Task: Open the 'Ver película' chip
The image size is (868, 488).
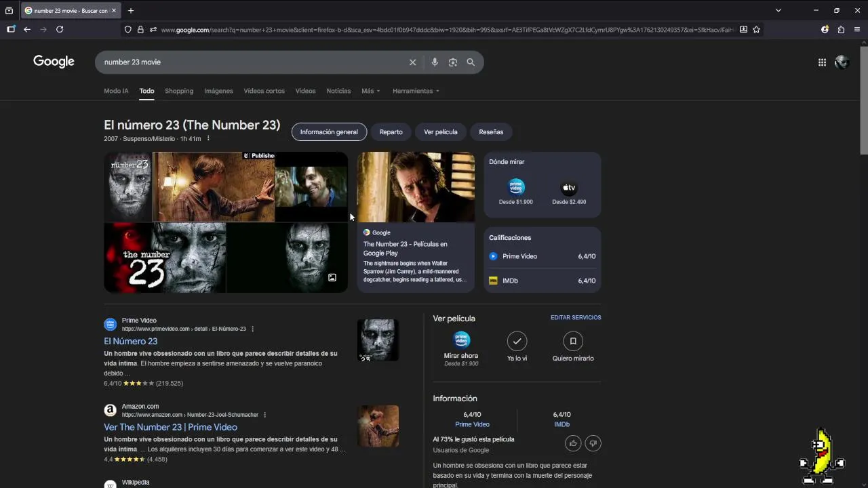Action: 441,132
